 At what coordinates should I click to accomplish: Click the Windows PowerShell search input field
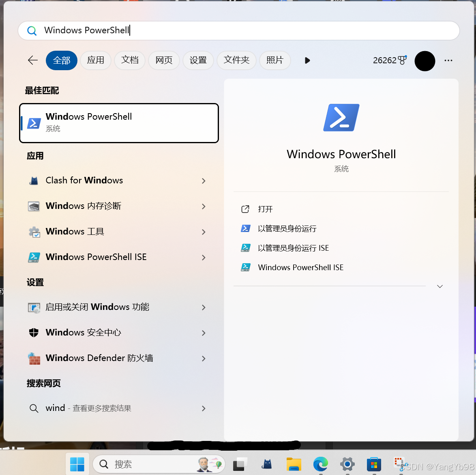tap(238, 30)
